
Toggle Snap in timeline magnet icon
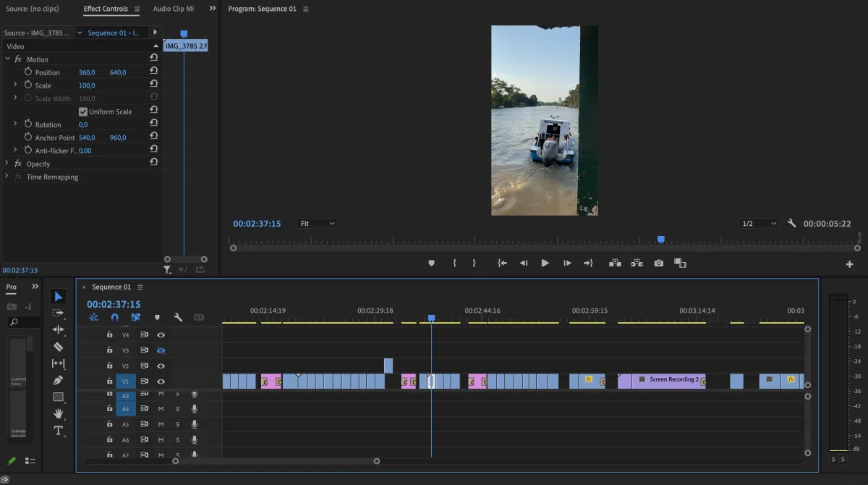coord(114,317)
